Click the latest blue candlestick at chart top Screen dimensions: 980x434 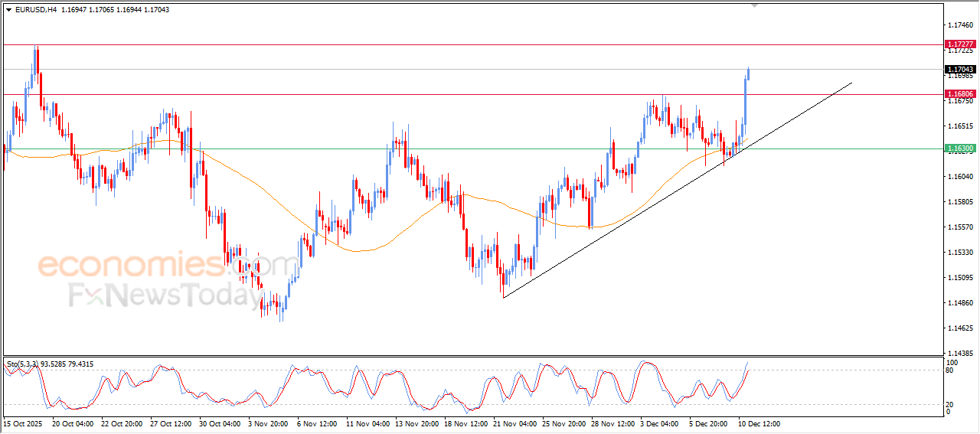(x=748, y=73)
